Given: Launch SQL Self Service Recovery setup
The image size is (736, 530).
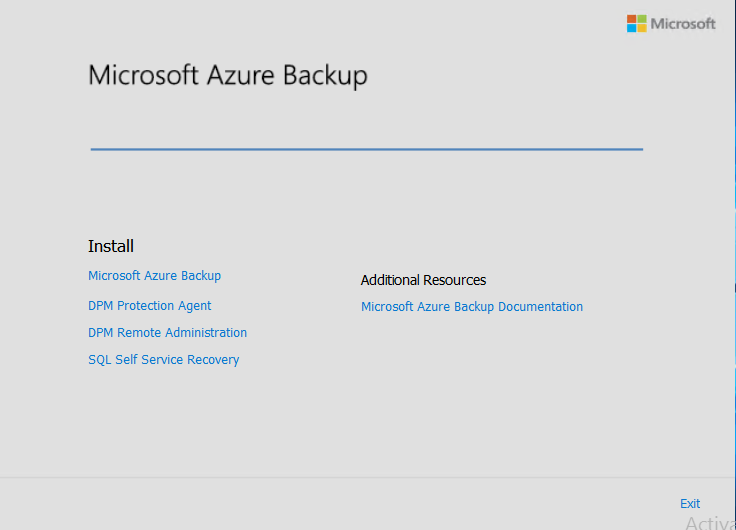Looking at the screenshot, I should [x=163, y=360].
